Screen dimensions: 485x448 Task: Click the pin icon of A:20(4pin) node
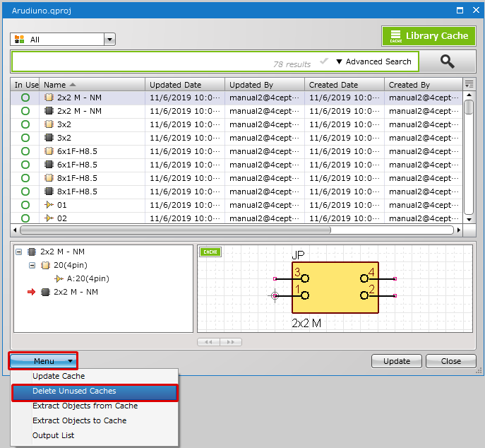pos(59,278)
